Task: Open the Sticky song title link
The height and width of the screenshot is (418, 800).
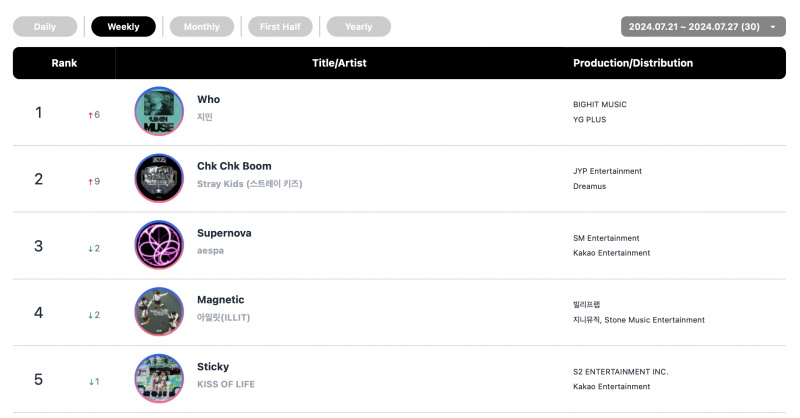Action: click(x=213, y=367)
